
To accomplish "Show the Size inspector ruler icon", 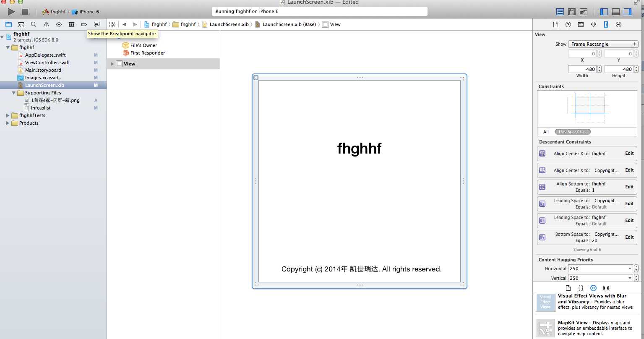I will coord(606,24).
